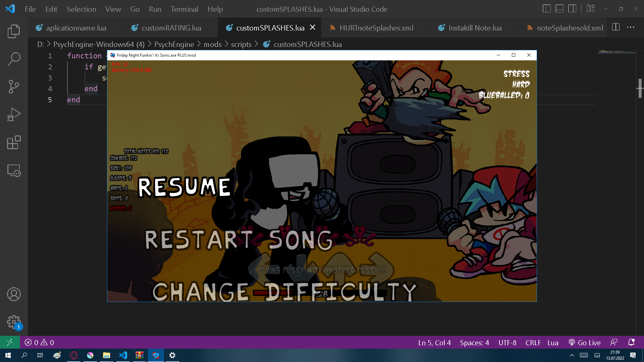
Task: Open the editor More Actions ellipsis menu
Action: click(x=631, y=27)
